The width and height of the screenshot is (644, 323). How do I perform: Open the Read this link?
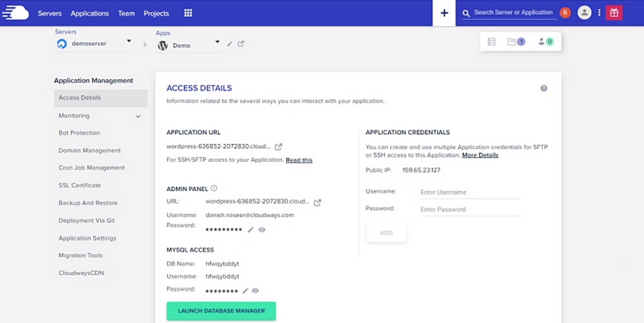[x=299, y=160]
